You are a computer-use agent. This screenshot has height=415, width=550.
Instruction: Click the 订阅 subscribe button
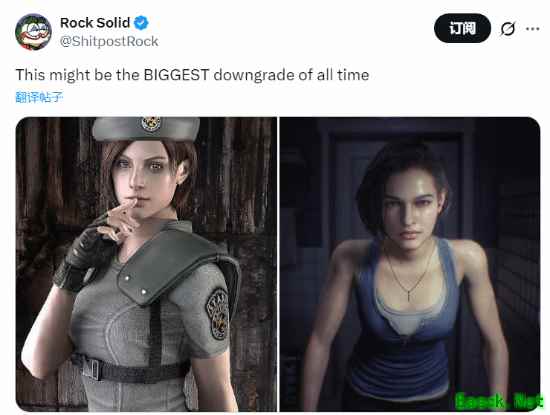click(x=462, y=28)
